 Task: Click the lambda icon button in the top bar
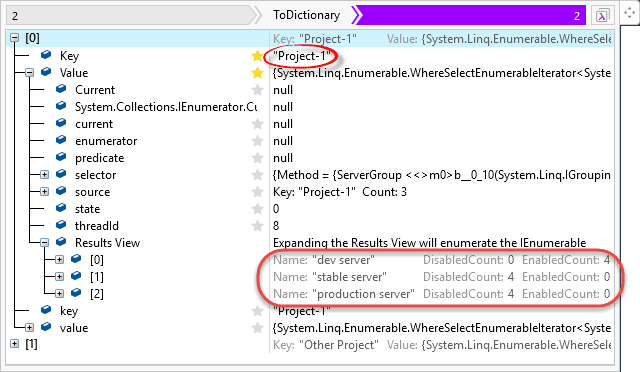coord(602,16)
